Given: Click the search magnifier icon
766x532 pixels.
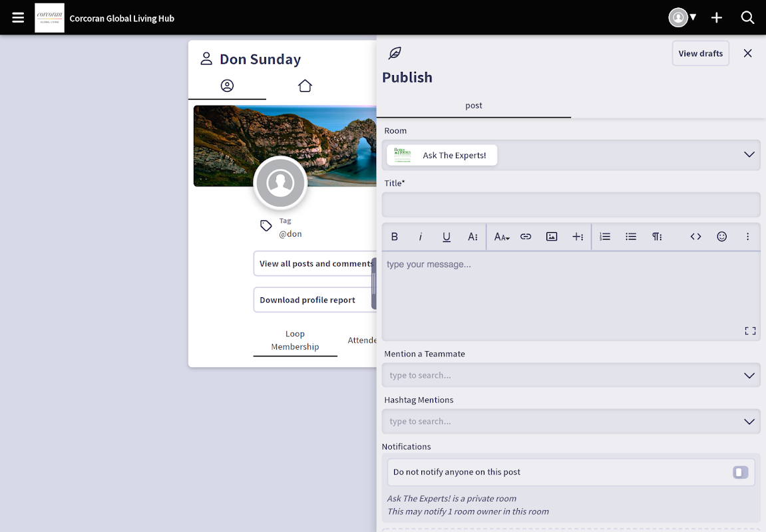Looking at the screenshot, I should point(747,18).
